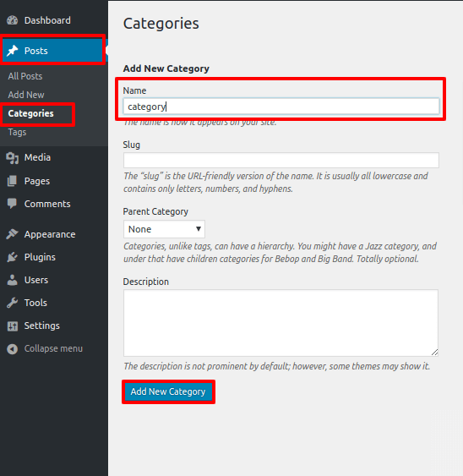Click the Slug field label
Image resolution: width=463 pixels, height=476 pixels.
131,145
